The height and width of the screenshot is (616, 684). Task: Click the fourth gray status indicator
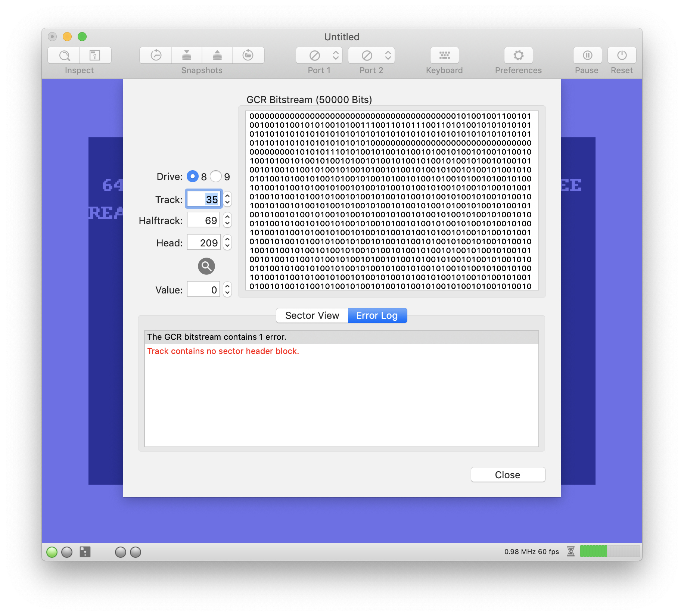click(x=136, y=552)
